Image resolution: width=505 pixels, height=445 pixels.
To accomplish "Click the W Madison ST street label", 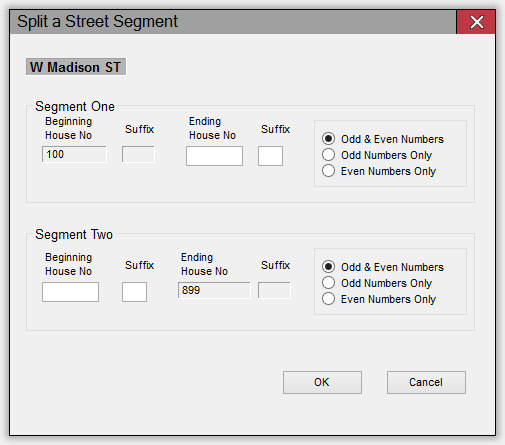I will pyautogui.click(x=76, y=67).
